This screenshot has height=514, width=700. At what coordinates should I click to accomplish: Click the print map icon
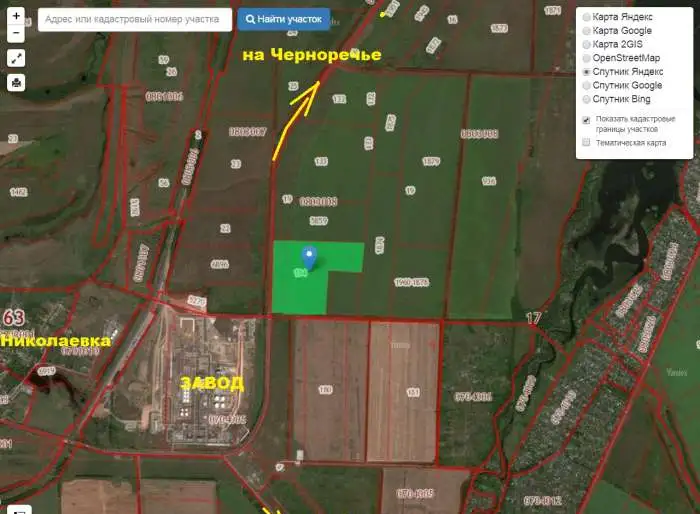point(16,83)
